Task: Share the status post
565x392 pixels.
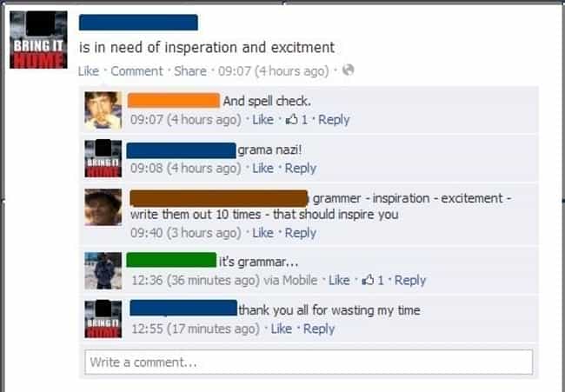Action: coord(190,71)
